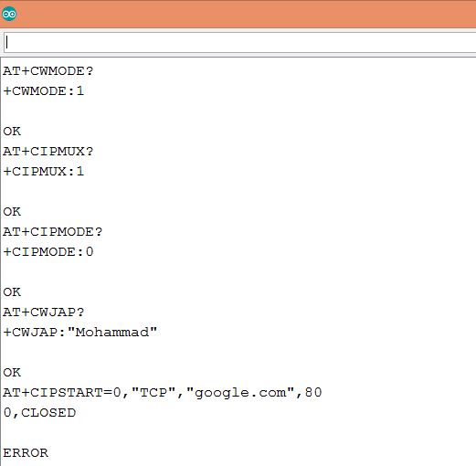Select the +CIPMUX:1 response line
Viewport: 476px width, 466px height.
click(x=43, y=172)
